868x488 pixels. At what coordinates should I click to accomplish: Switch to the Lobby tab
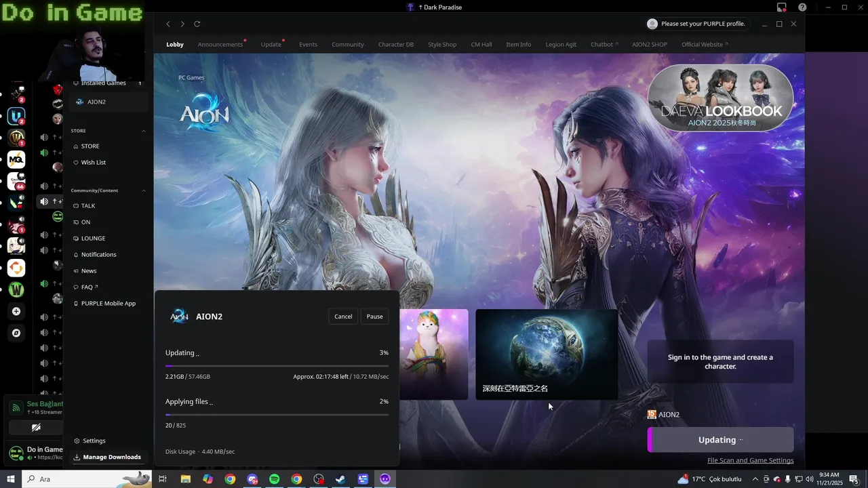click(x=175, y=45)
